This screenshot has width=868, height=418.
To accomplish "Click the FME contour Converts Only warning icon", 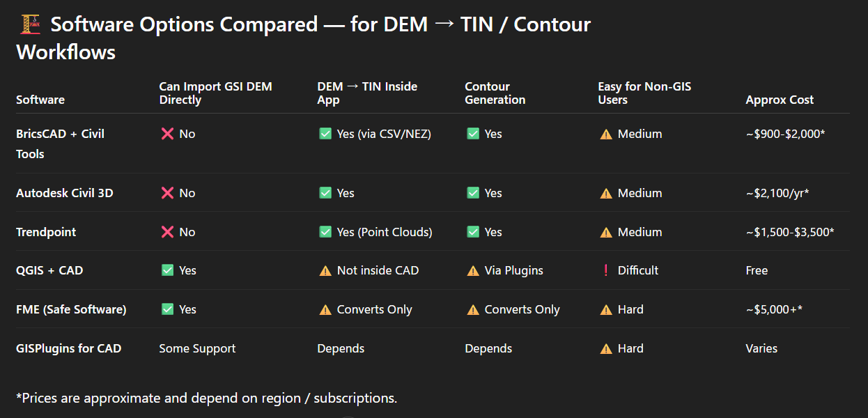I will pyautogui.click(x=473, y=309).
